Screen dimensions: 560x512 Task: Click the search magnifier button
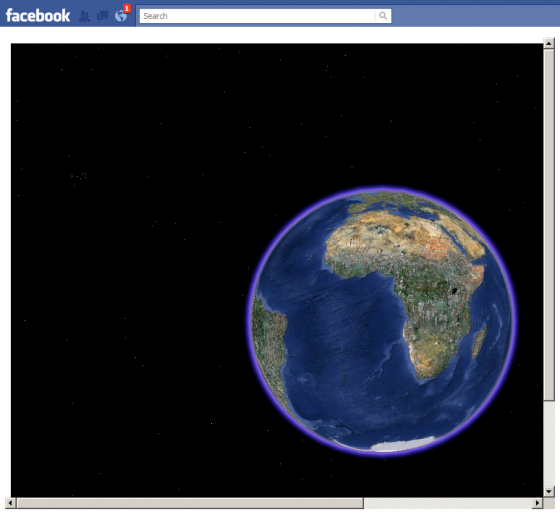(383, 16)
